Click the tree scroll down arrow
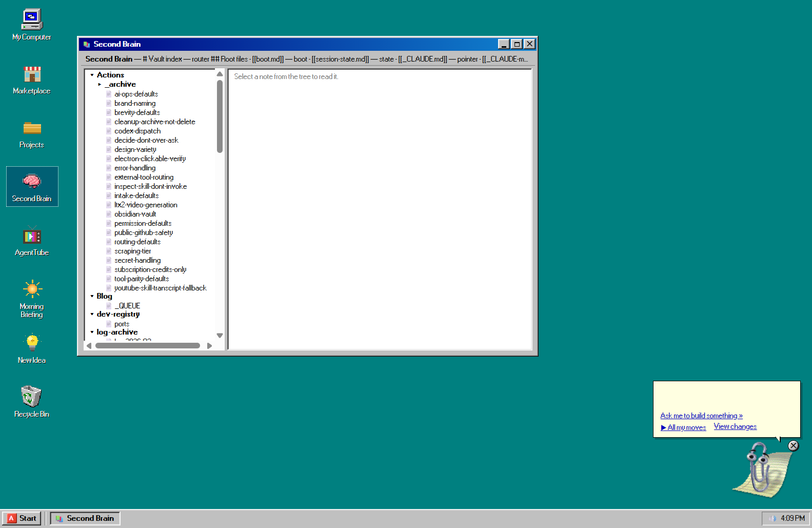This screenshot has height=528, width=812. [x=220, y=336]
